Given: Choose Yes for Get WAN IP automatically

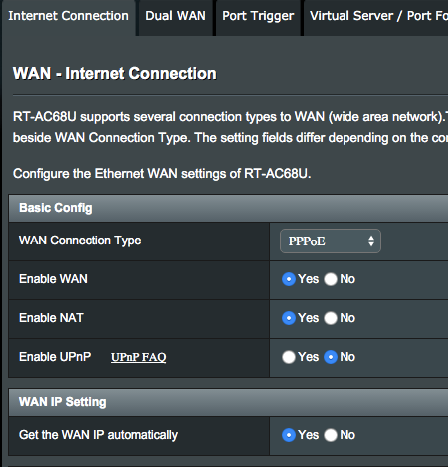Looking at the screenshot, I should pos(289,435).
